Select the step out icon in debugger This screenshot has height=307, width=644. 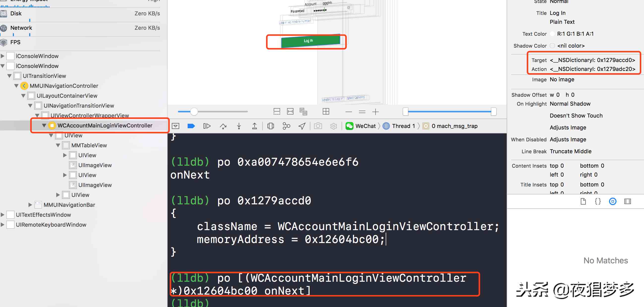[254, 126]
